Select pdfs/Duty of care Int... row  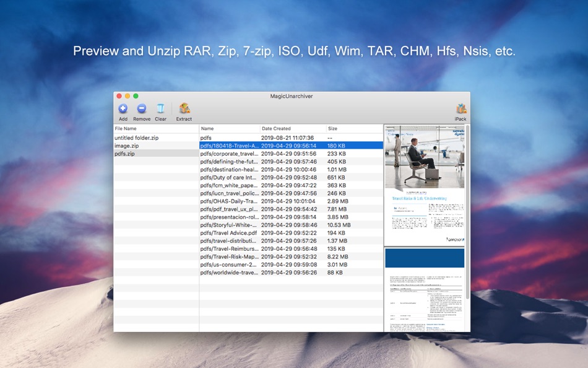click(292, 177)
